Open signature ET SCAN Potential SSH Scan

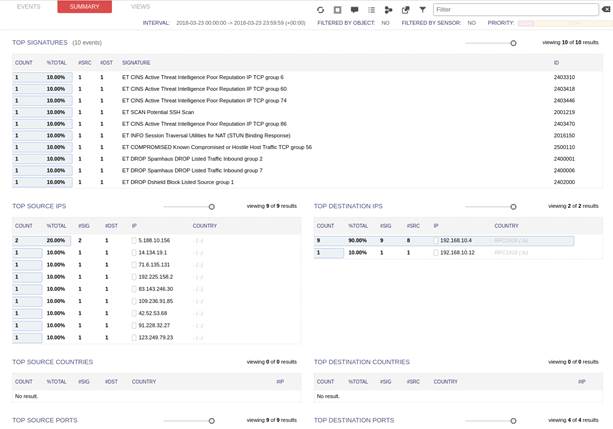[158, 112]
